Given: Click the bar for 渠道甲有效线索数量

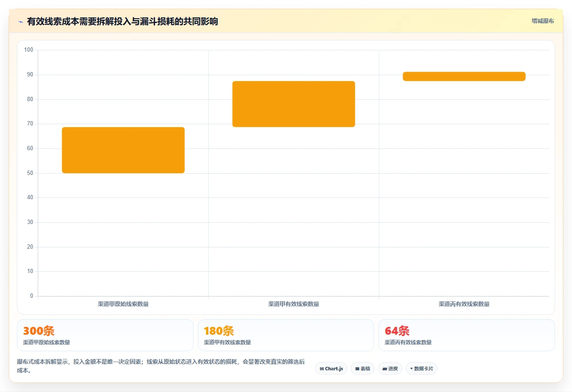Looking at the screenshot, I should point(294,104).
